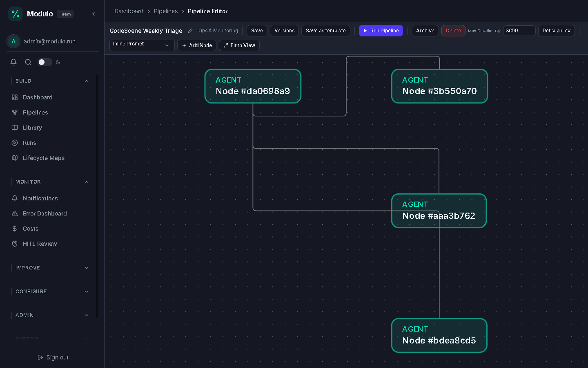
Task: Click the Library book icon
Action: coord(15,128)
